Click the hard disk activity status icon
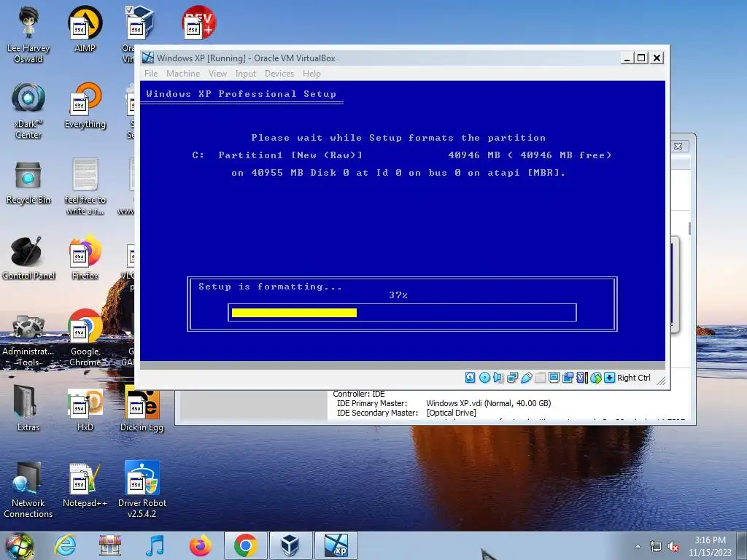 tap(471, 378)
